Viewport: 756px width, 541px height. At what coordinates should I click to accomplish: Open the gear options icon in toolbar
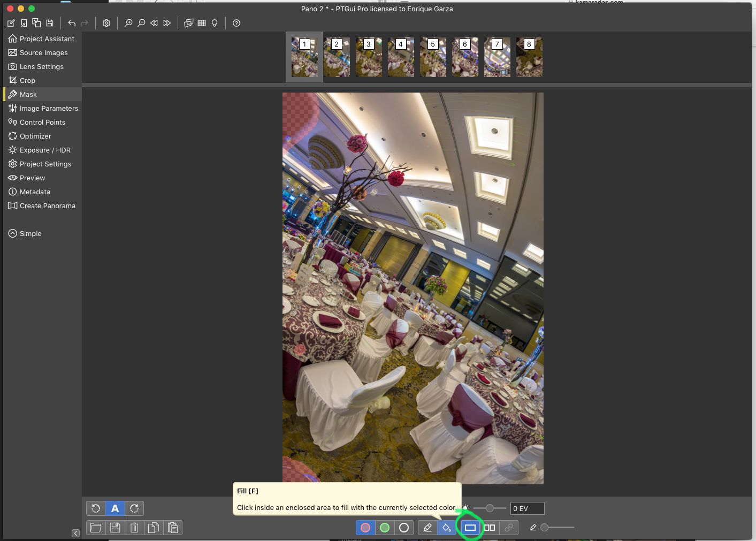pyautogui.click(x=106, y=23)
